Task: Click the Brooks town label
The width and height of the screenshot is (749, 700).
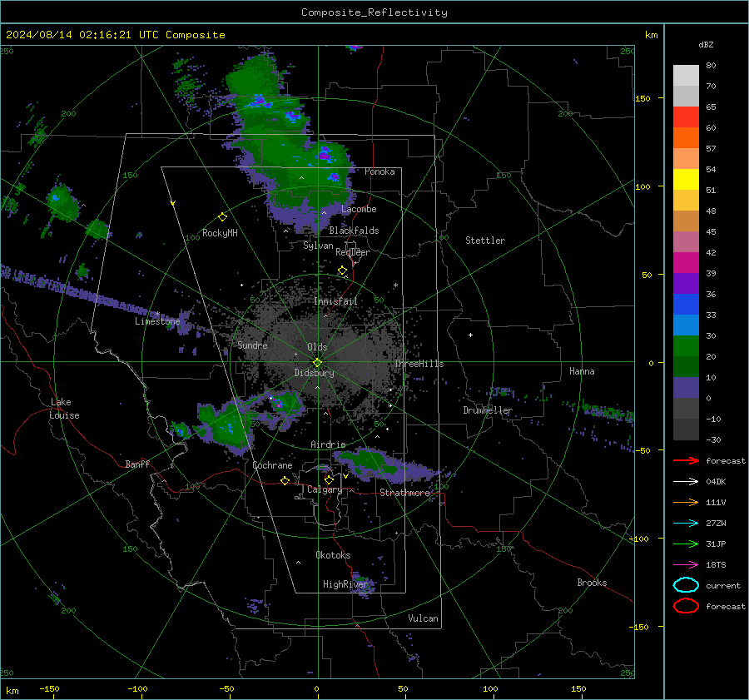Action: click(592, 583)
